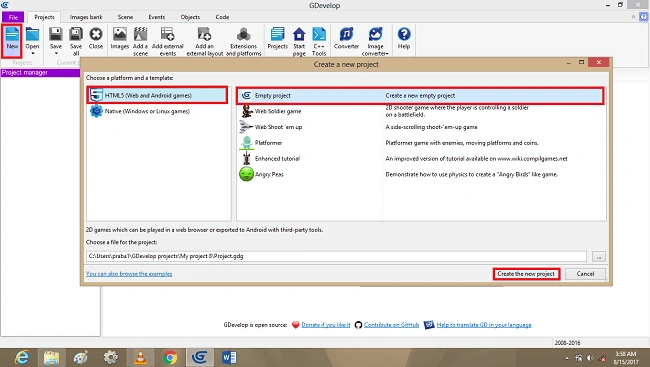This screenshot has height=367, width=650.
Task: Switch to the Images bank tab
Action: [x=86, y=17]
